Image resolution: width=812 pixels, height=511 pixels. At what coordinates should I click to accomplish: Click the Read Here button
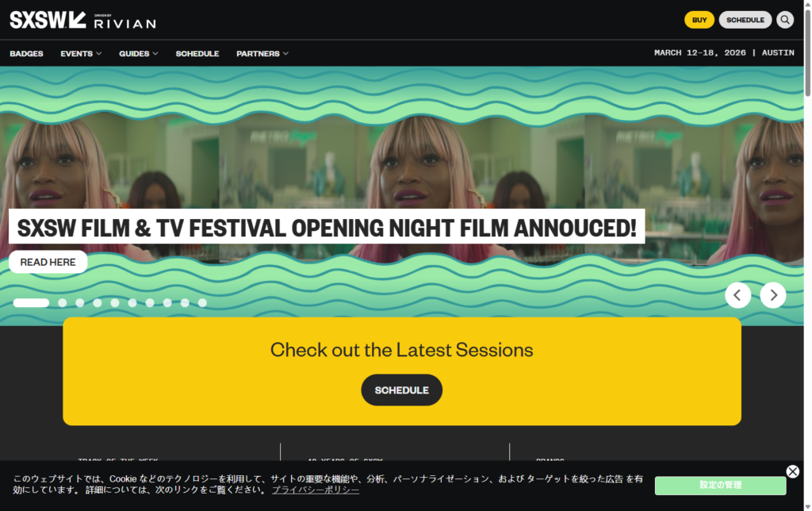pos(48,262)
